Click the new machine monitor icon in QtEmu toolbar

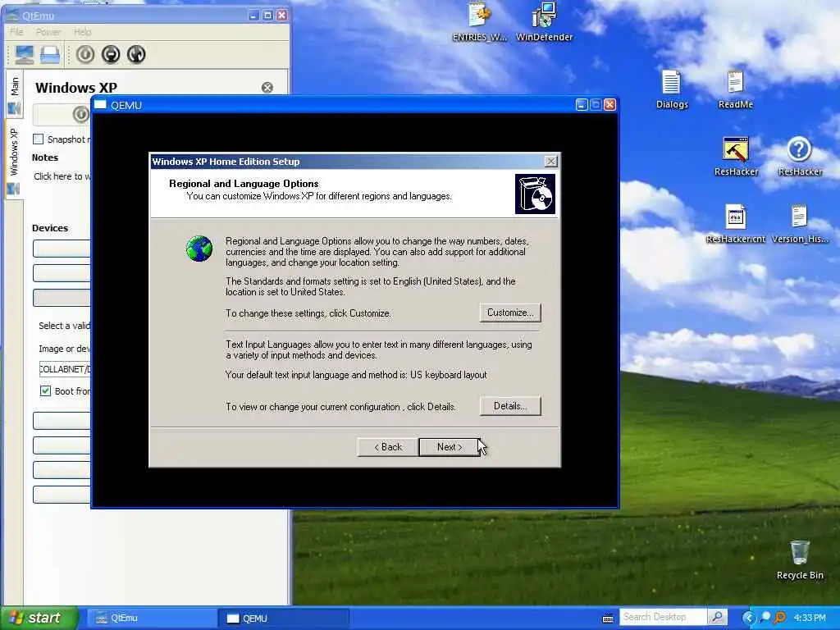coord(24,55)
